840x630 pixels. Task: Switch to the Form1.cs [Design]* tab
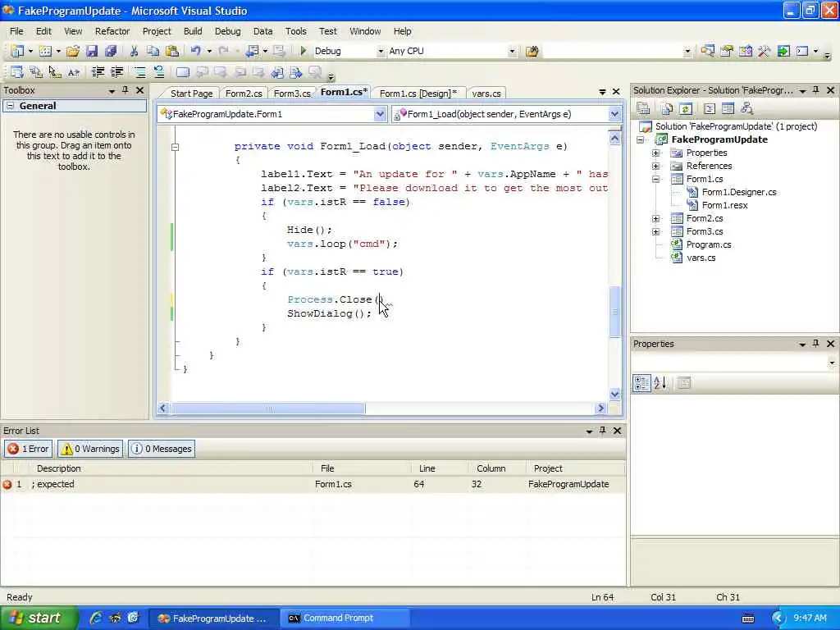418,94
